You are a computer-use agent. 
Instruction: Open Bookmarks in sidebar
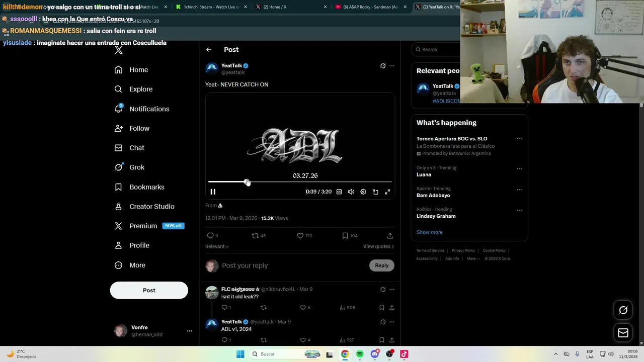pos(139,187)
